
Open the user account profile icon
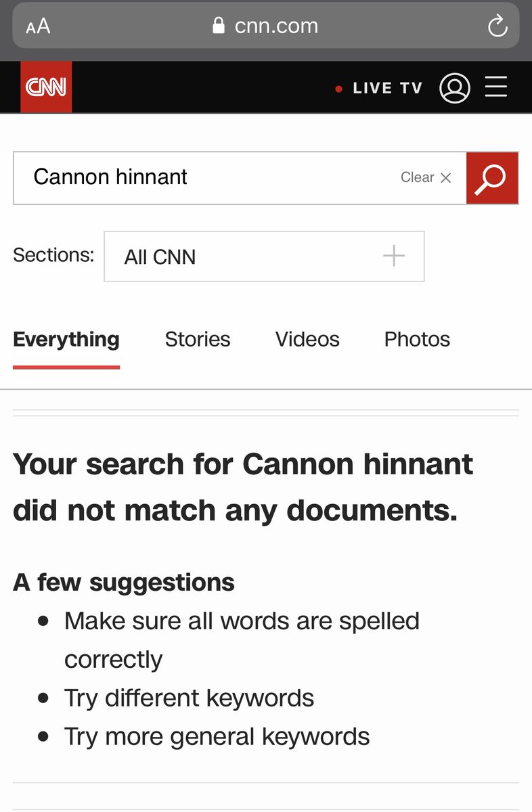click(455, 88)
